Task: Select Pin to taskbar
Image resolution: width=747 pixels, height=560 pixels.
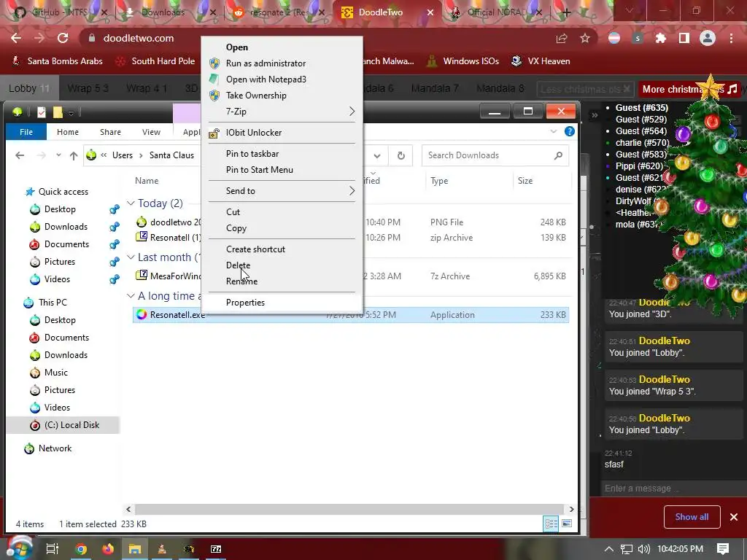Action: [252, 154]
